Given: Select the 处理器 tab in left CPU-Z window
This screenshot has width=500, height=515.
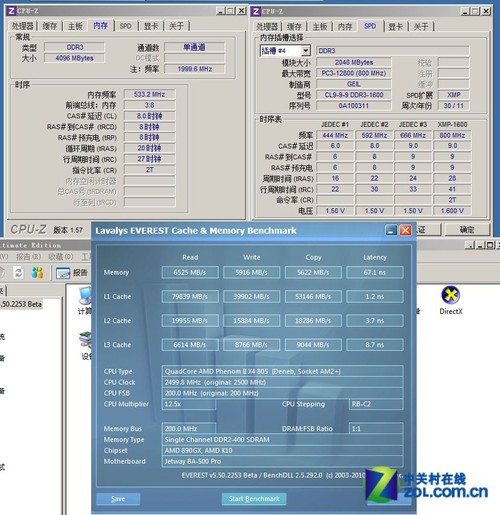Looking at the screenshot, I should click(x=23, y=26).
